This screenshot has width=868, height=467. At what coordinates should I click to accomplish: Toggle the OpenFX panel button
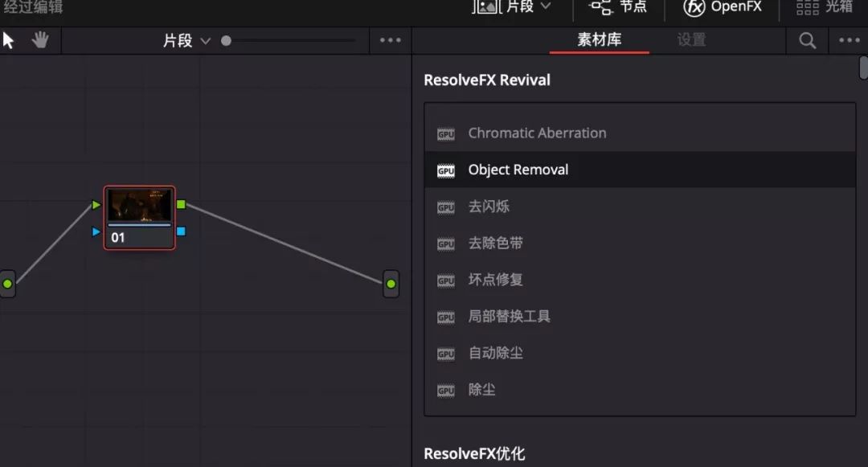tap(723, 6)
